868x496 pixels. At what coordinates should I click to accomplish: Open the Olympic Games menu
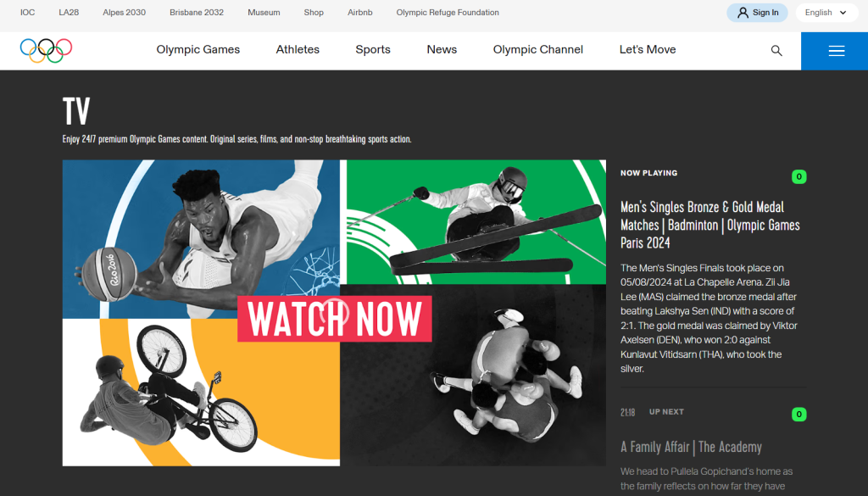198,49
